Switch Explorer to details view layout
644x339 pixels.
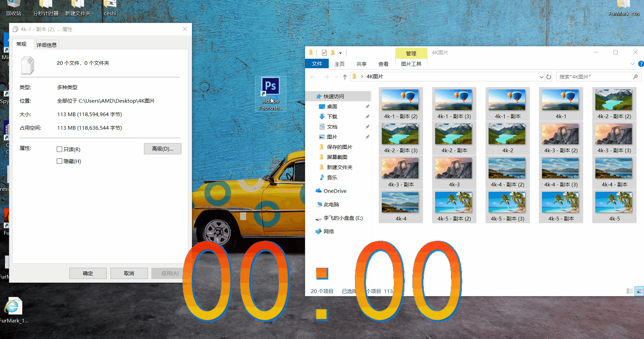[630, 291]
